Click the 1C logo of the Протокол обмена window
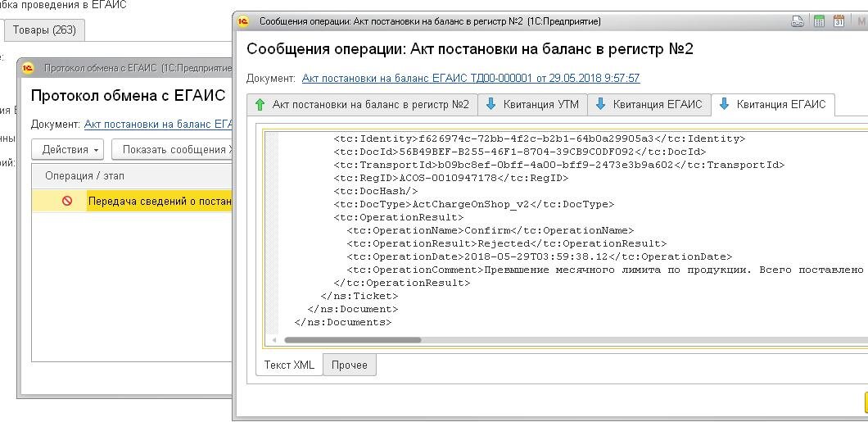This screenshot has height=422, width=868. [x=28, y=68]
